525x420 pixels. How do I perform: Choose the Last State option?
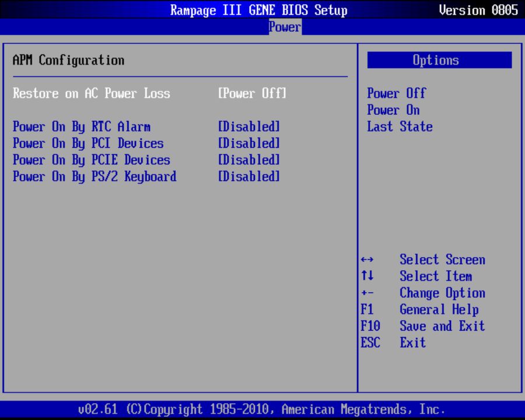click(400, 127)
